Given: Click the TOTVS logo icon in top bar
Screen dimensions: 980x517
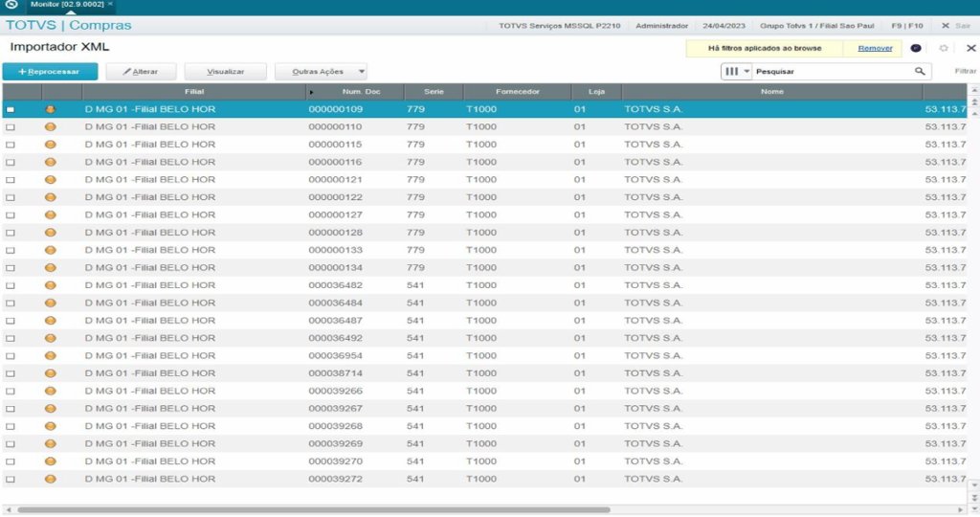Looking at the screenshot, I should click(x=11, y=5).
